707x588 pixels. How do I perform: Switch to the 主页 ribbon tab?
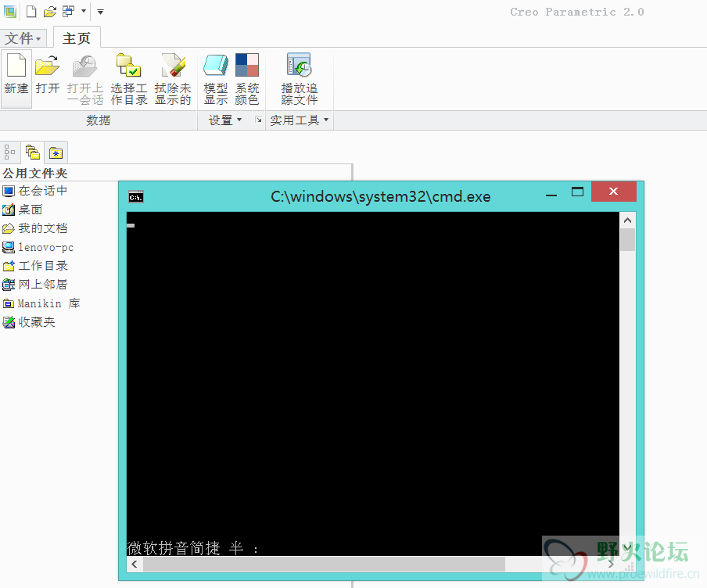(x=77, y=38)
